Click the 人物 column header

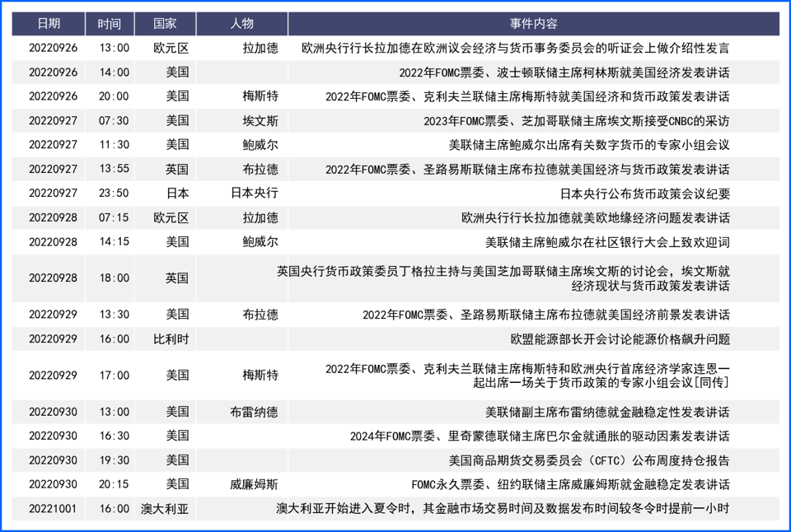pos(241,24)
